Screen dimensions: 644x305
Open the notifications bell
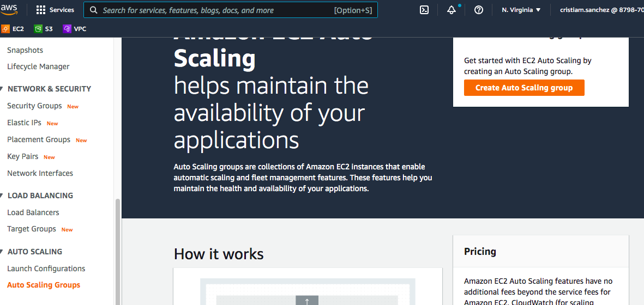click(x=451, y=10)
